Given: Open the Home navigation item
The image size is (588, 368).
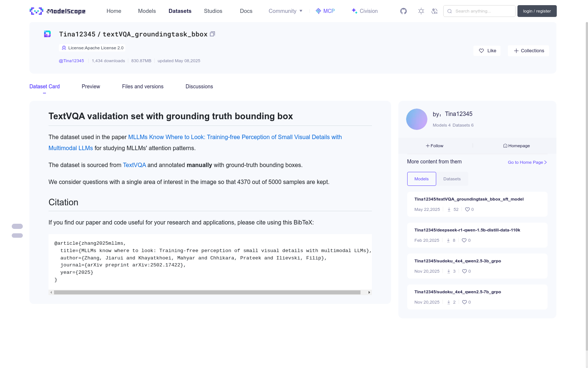Looking at the screenshot, I should 114,11.
